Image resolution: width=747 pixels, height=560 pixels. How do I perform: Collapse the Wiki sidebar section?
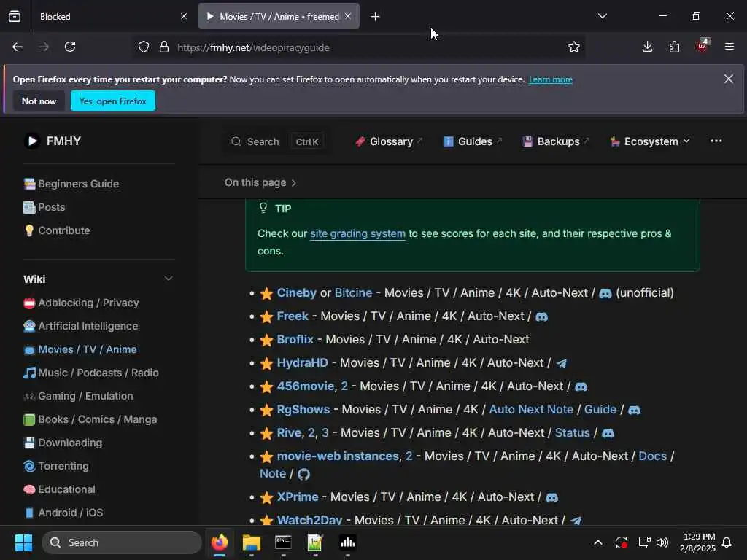[169, 279]
